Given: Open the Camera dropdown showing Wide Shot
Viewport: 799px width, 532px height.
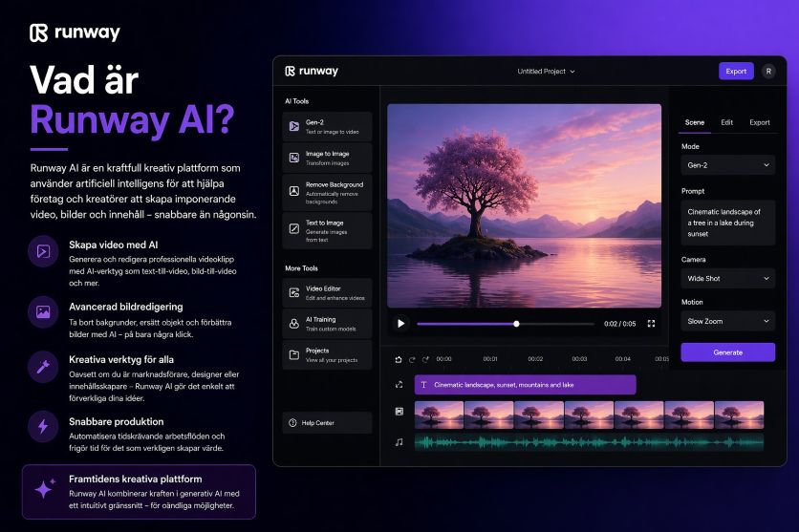Looking at the screenshot, I should coord(727,279).
